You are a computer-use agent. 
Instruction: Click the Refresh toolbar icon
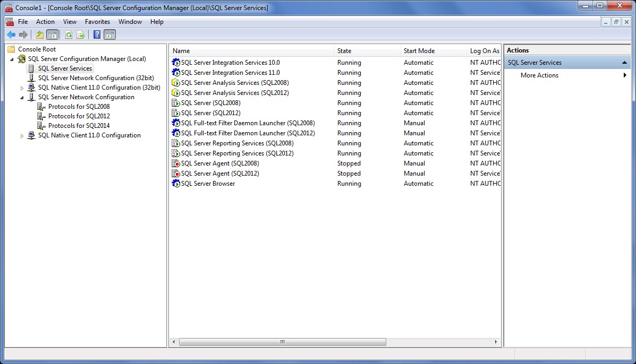click(x=69, y=35)
